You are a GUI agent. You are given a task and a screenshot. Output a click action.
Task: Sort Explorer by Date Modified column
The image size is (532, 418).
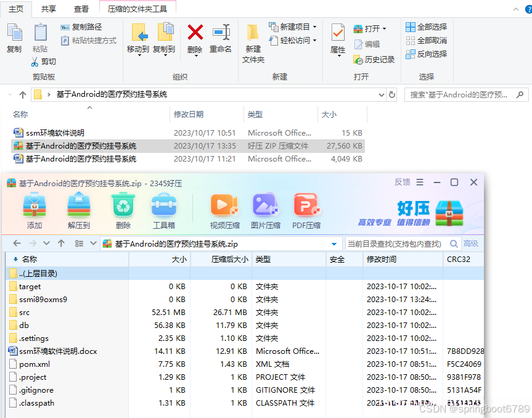pyautogui.click(x=207, y=115)
